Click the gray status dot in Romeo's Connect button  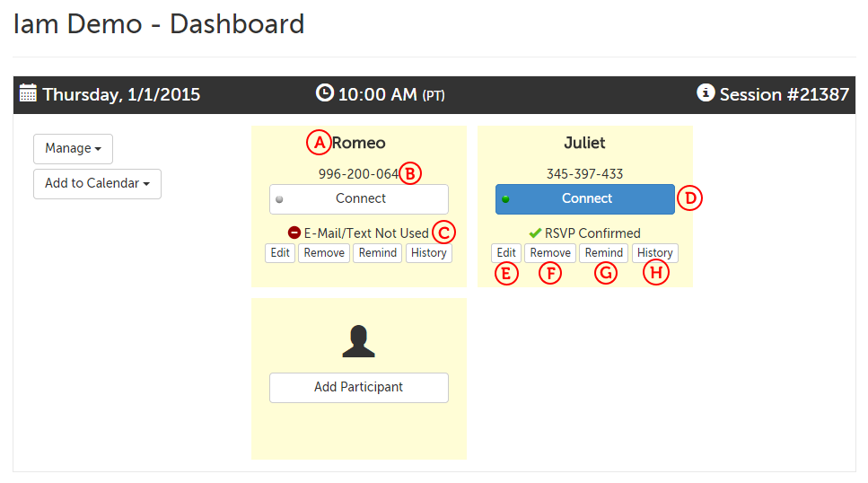(279, 199)
